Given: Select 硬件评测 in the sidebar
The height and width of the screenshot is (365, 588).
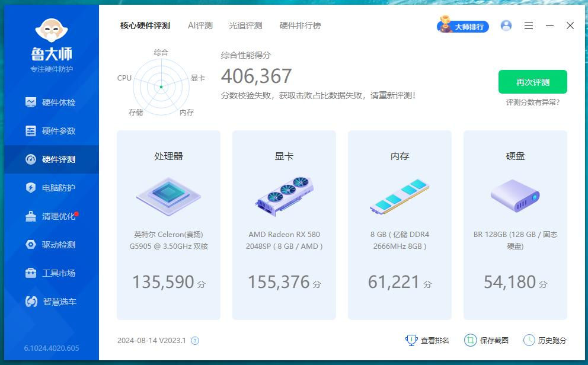Looking at the screenshot, I should point(52,159).
